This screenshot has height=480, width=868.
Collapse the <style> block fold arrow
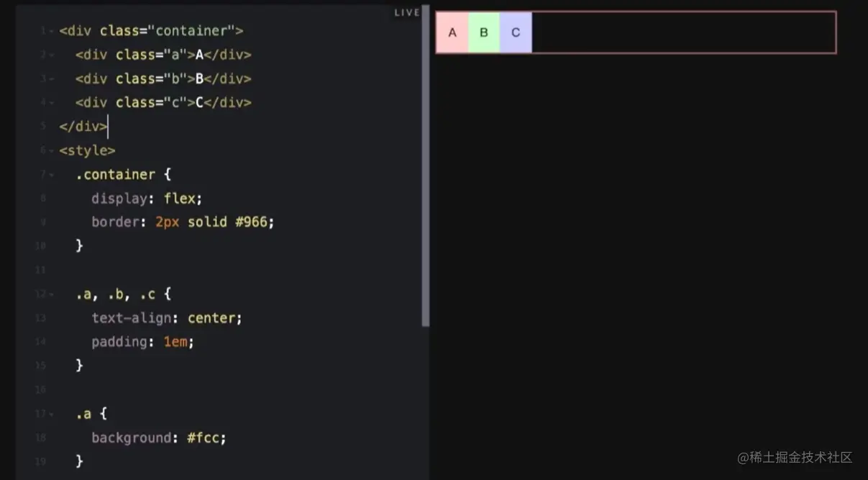coord(52,151)
